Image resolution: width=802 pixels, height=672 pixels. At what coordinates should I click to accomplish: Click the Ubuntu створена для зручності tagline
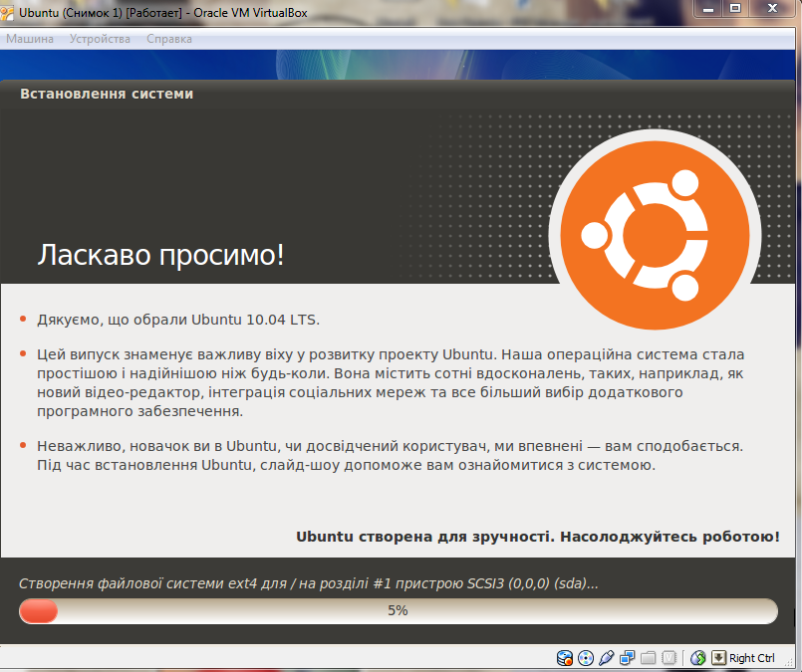click(x=538, y=537)
